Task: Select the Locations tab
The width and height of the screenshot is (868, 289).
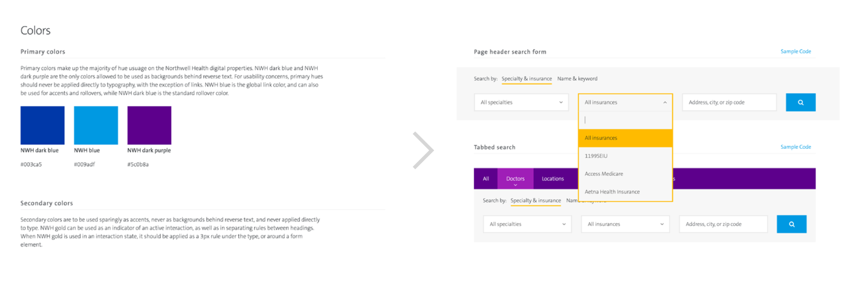Action: coord(553,179)
